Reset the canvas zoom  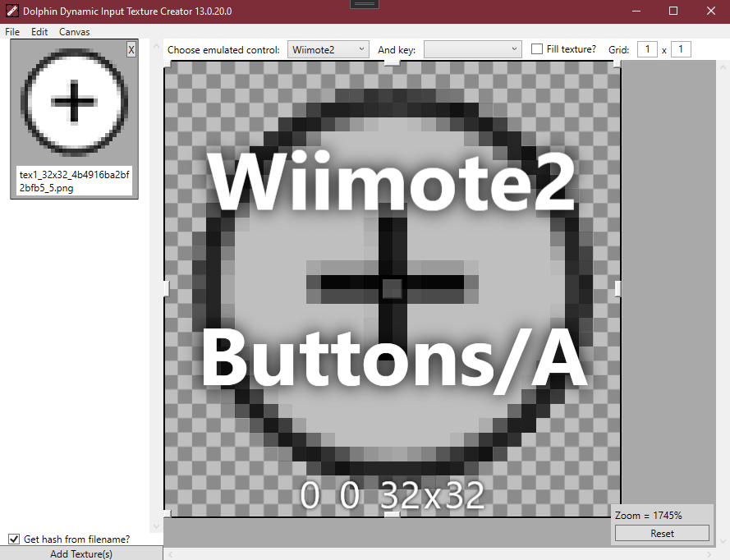pyautogui.click(x=662, y=533)
